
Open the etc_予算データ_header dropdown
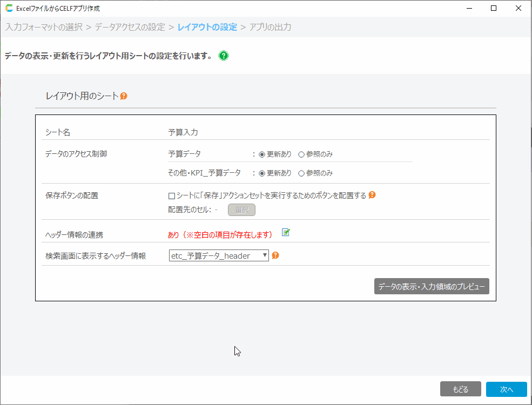tap(219, 255)
